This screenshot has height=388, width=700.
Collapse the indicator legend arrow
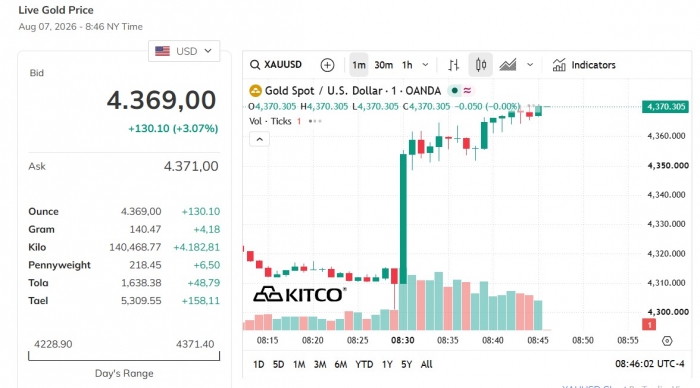point(259,139)
